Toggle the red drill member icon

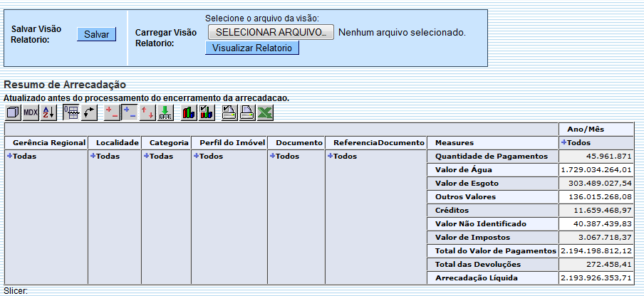[x=112, y=112]
